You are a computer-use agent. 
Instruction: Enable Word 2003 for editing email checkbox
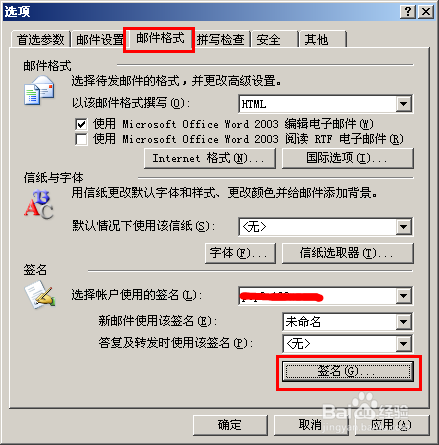click(81, 124)
